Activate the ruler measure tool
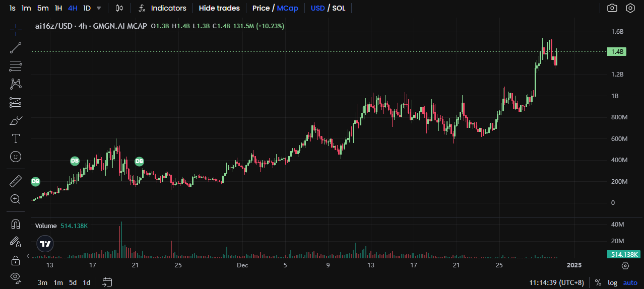Image resolution: width=644 pixels, height=289 pixels. 16,181
